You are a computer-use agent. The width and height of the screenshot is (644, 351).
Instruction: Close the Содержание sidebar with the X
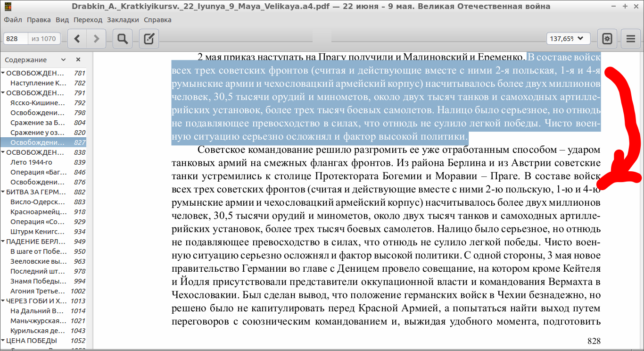(x=78, y=60)
